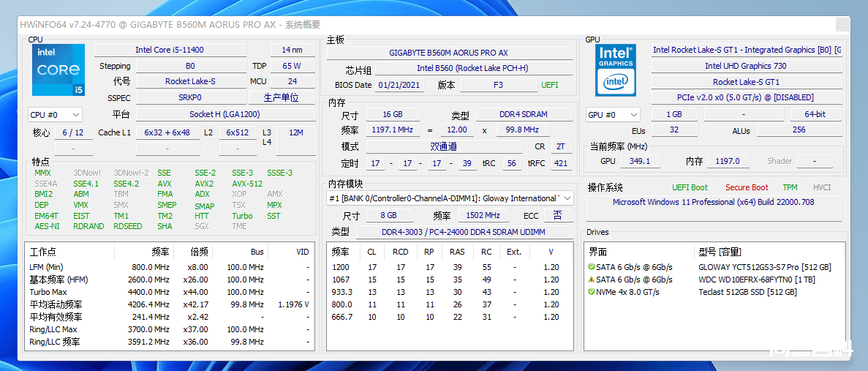The image size is (868, 371).
Task: Click the AES-NI feature label
Action: tap(46, 226)
